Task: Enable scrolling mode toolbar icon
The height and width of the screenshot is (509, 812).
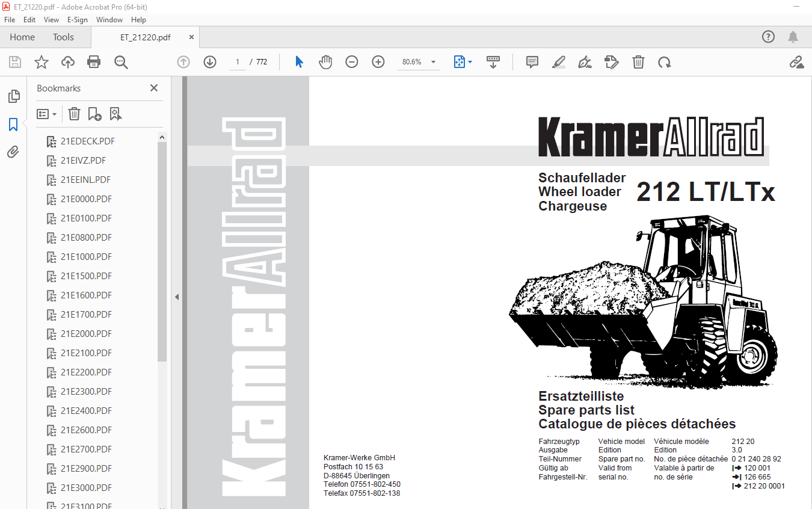Action: tap(493, 62)
